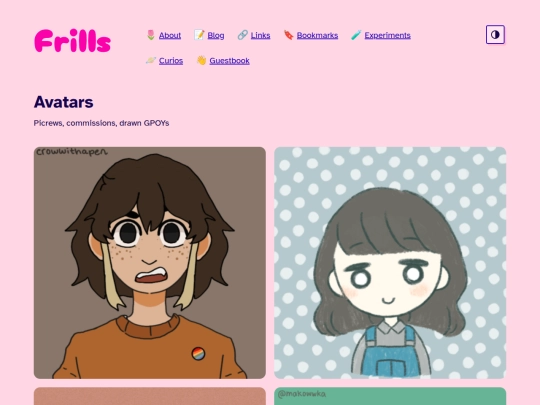Click the bookmark icon beside Bookmarks
The height and width of the screenshot is (405, 540).
(288, 35)
